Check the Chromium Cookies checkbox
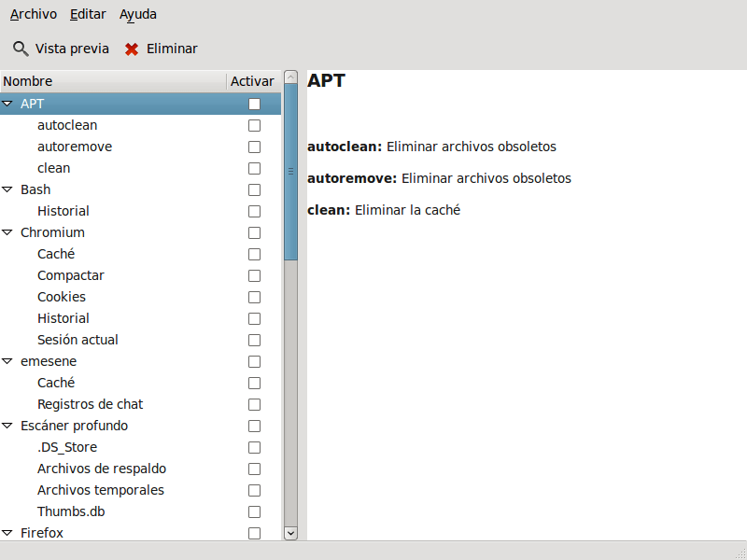Image resolution: width=747 pixels, height=560 pixels. (254, 297)
